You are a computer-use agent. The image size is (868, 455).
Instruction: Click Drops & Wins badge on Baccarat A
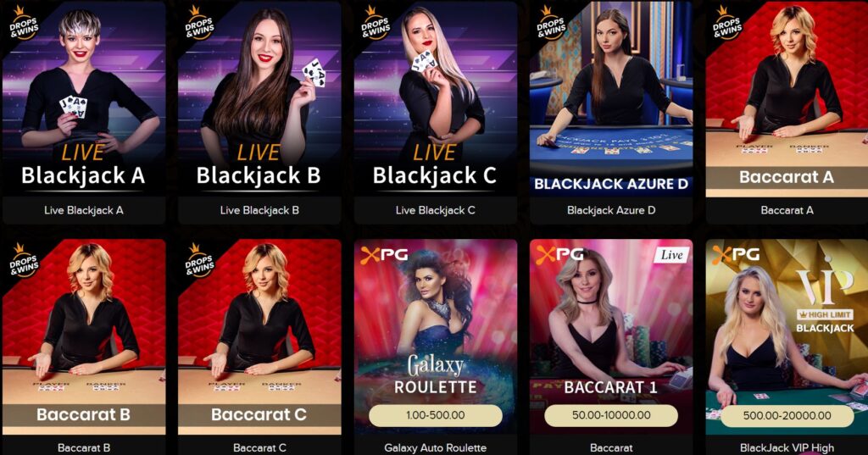click(x=726, y=23)
